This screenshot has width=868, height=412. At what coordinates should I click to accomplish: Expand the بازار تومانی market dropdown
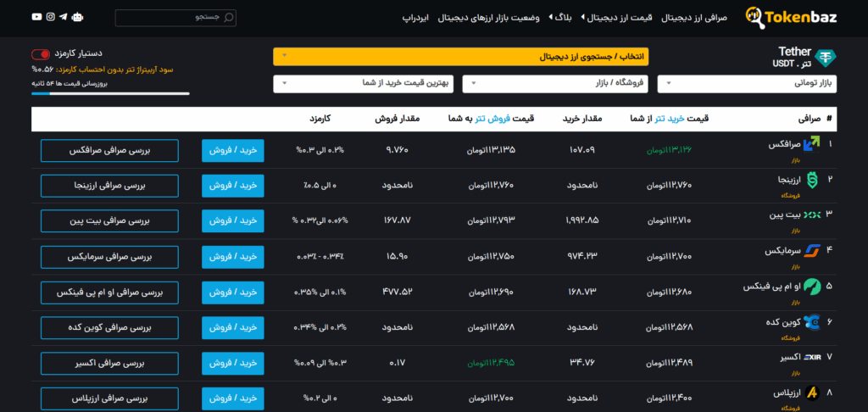[747, 84]
